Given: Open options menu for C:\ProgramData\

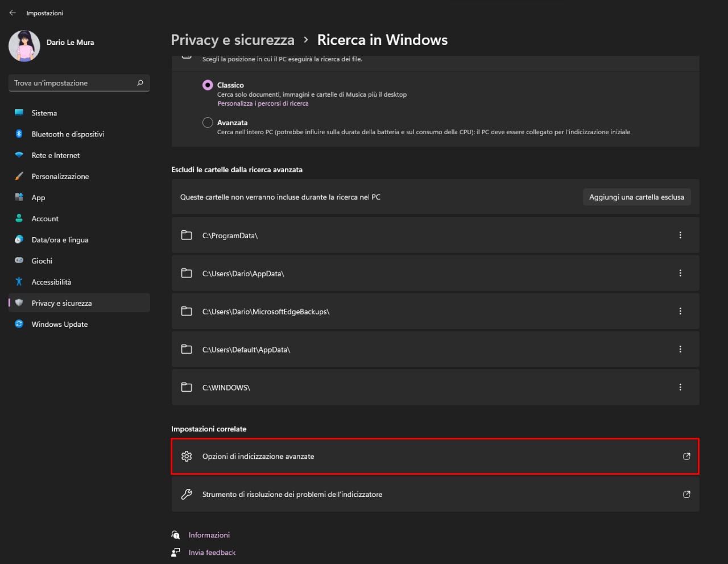Looking at the screenshot, I should (680, 235).
